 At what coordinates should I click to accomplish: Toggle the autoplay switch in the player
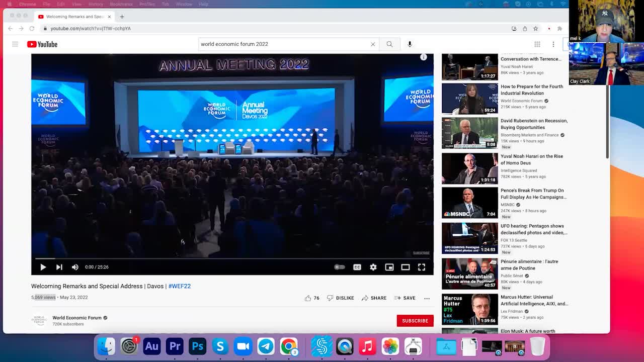pyautogui.click(x=340, y=267)
